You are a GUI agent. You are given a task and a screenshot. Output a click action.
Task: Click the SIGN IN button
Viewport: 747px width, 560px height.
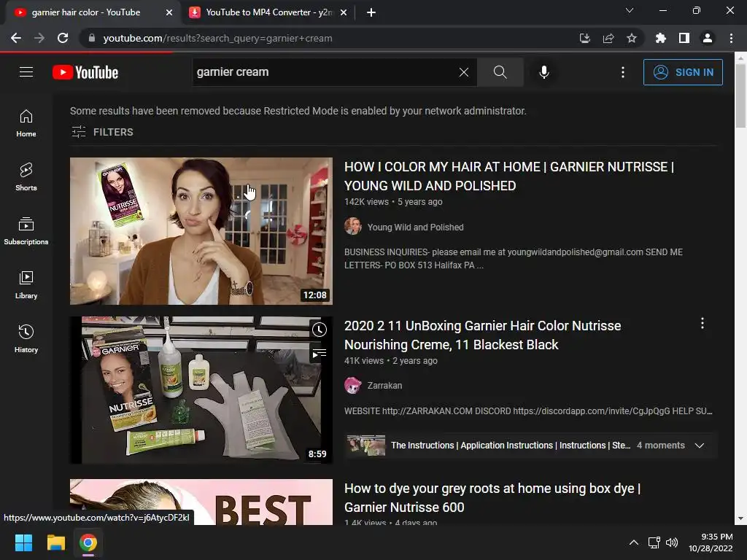(x=683, y=72)
